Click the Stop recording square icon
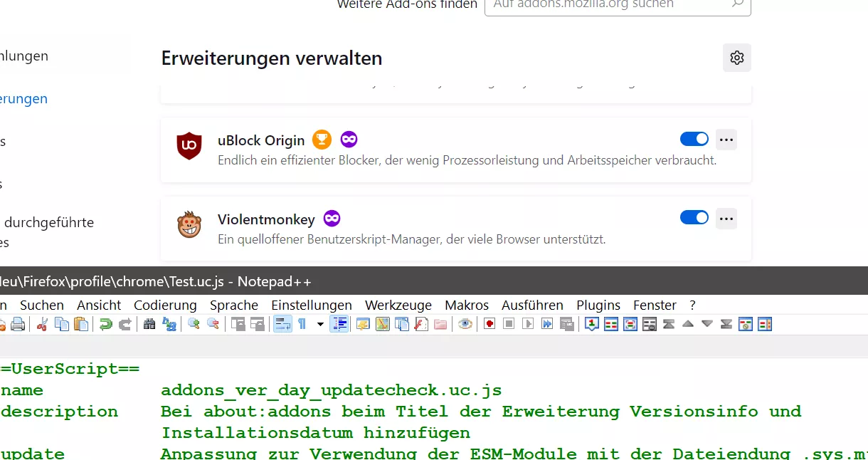 point(509,324)
